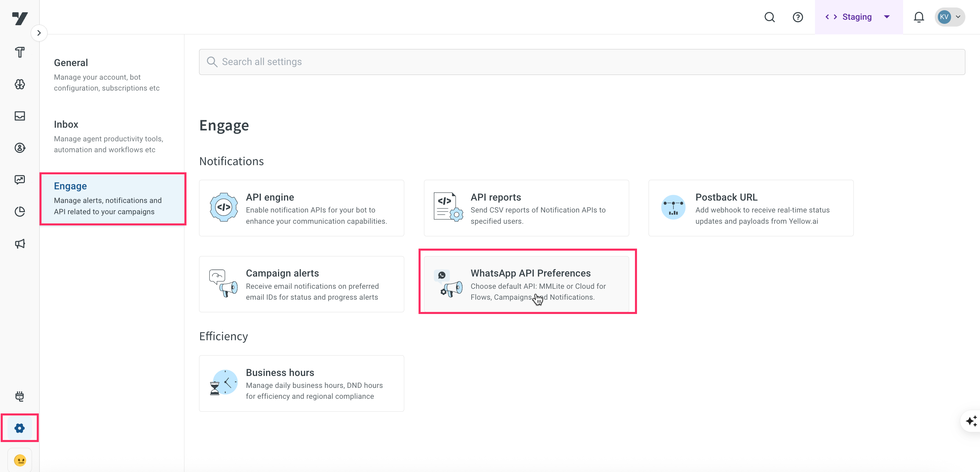
Task: Open the Inbox tray icon in sidebar
Action: [x=20, y=116]
